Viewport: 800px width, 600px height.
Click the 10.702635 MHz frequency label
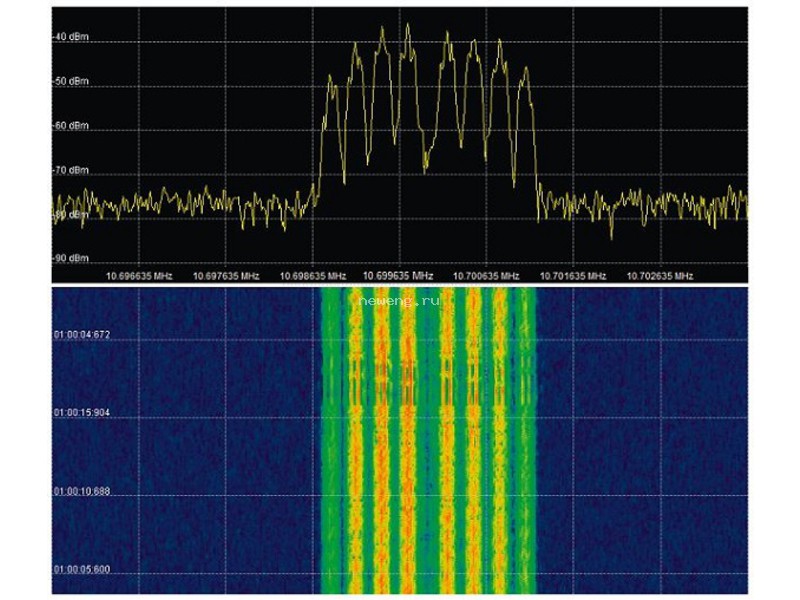(x=660, y=276)
